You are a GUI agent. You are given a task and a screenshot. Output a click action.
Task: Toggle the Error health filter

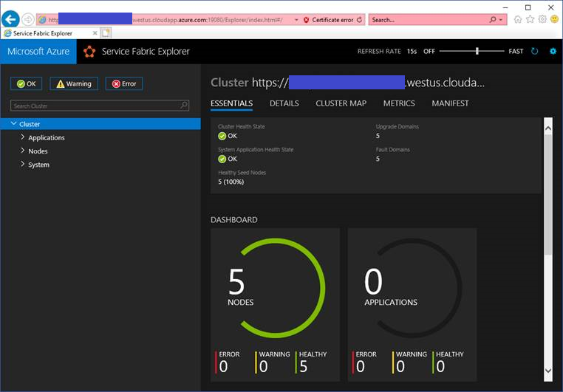point(124,83)
